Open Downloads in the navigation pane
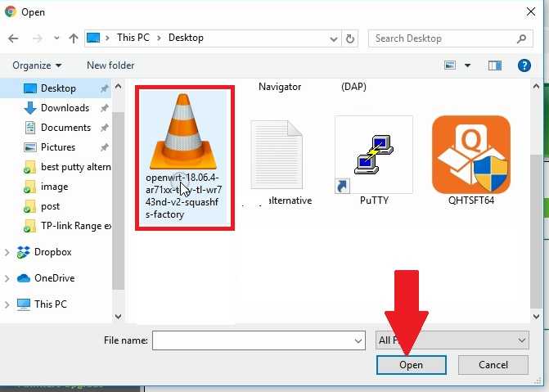The width and height of the screenshot is (549, 392). pyautogui.click(x=65, y=108)
